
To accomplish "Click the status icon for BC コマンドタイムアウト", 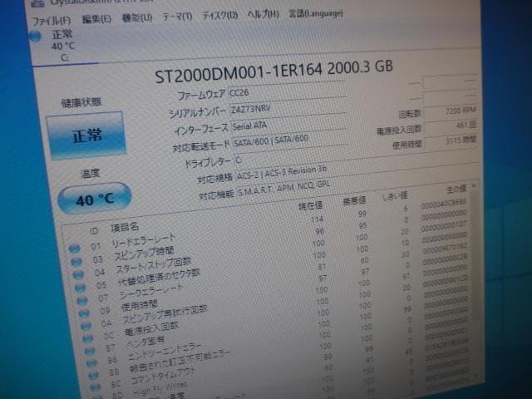I will click(x=96, y=387).
